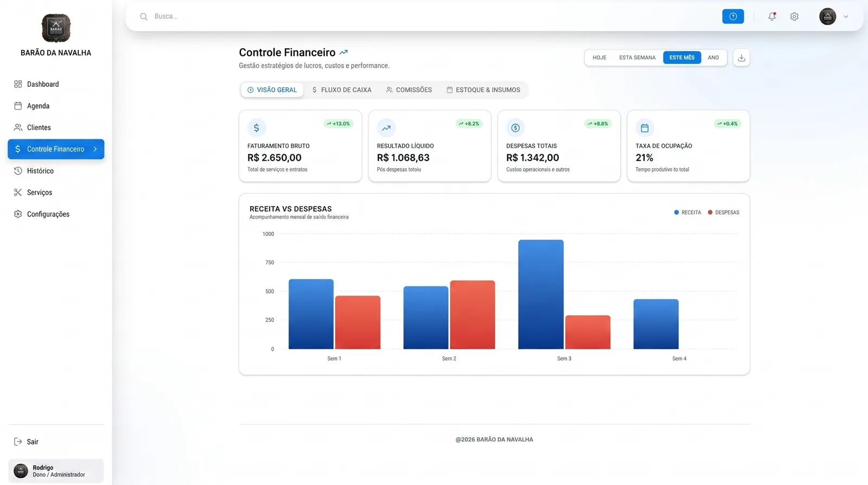Toggle the Receita series in chart legend
The width and height of the screenshot is (868, 485).
687,213
